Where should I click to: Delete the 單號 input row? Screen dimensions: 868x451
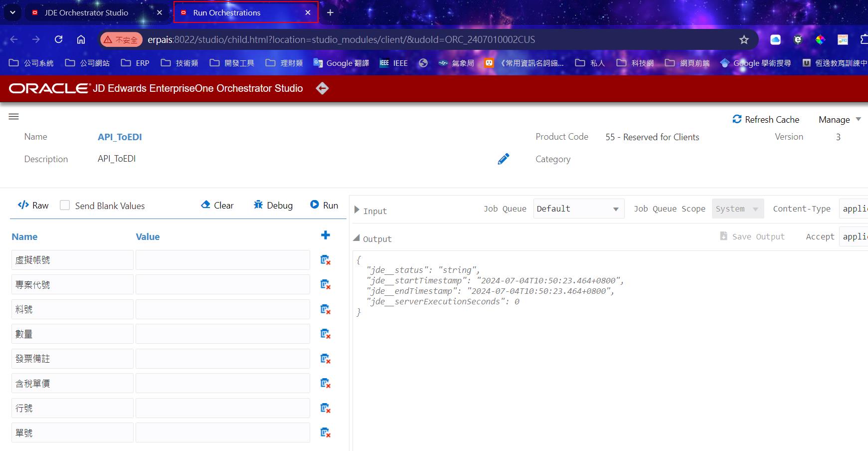(x=326, y=433)
